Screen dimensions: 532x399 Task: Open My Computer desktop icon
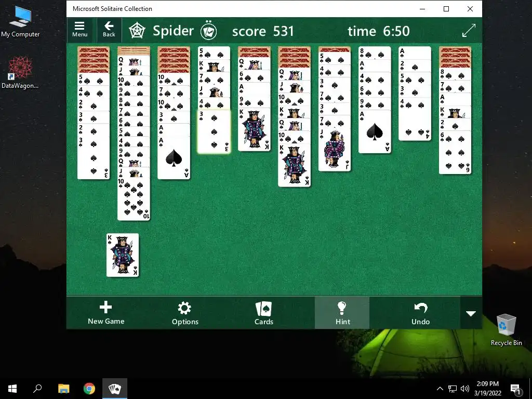[x=20, y=21]
